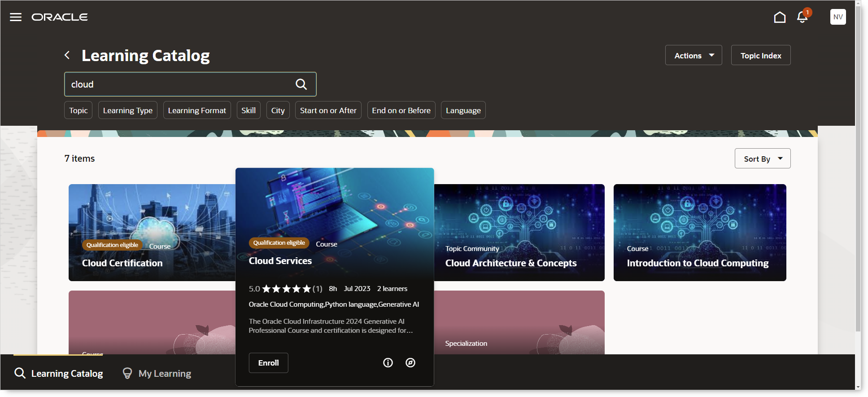The height and width of the screenshot is (397, 868).
Task: Open the NV user profile avatar
Action: pos(838,17)
